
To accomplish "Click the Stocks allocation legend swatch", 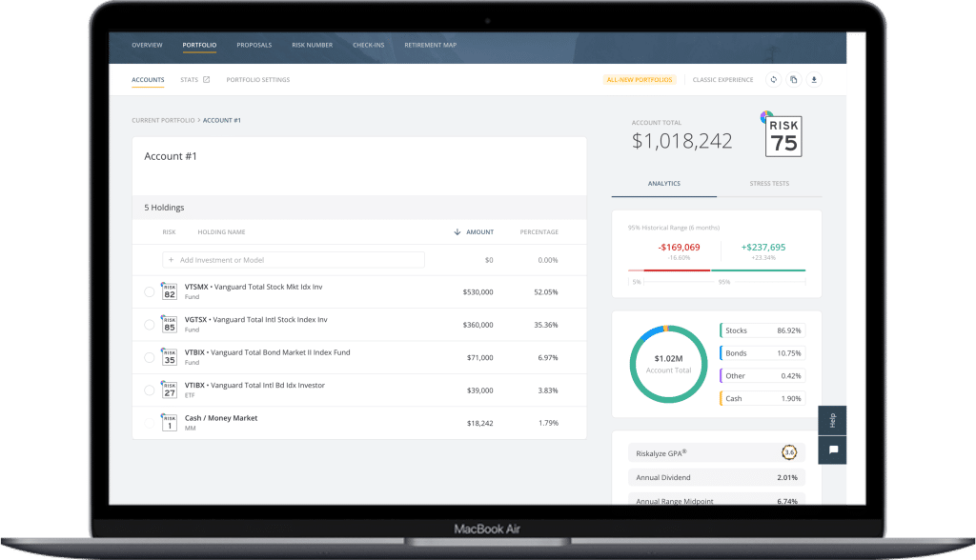I will click(722, 330).
